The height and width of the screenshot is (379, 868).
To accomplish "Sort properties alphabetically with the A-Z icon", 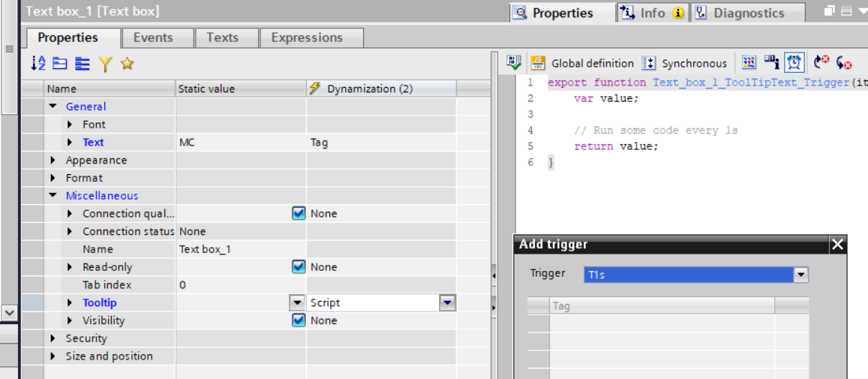I will point(38,64).
